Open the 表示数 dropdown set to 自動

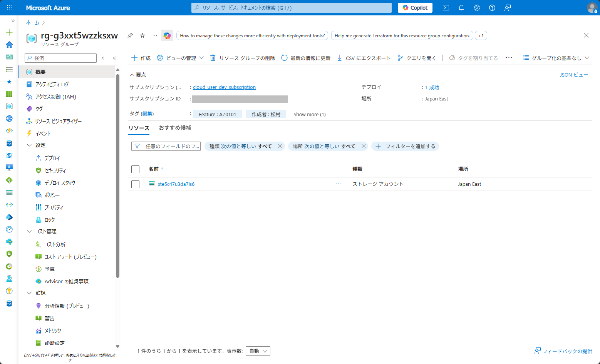point(258,351)
